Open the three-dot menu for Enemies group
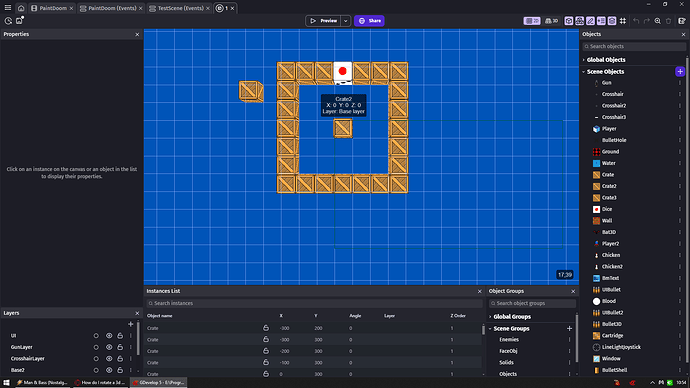This screenshot has height=388, width=690. point(569,340)
